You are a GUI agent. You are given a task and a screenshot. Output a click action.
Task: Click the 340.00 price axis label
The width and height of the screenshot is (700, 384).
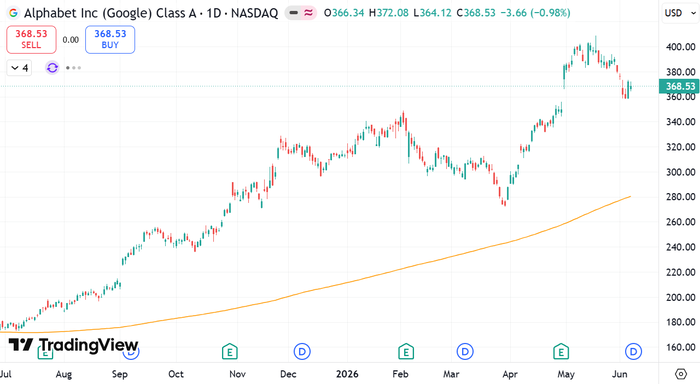(680, 122)
